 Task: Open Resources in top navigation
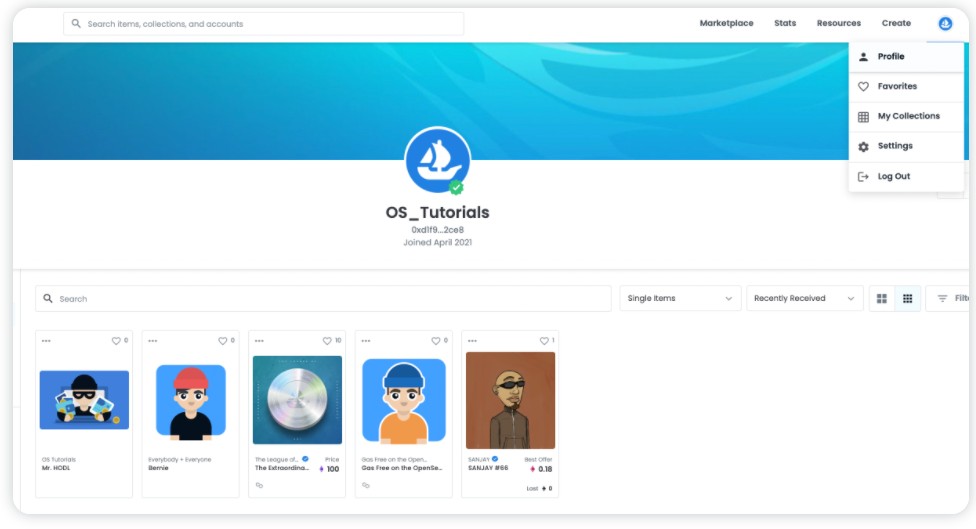[x=838, y=23]
